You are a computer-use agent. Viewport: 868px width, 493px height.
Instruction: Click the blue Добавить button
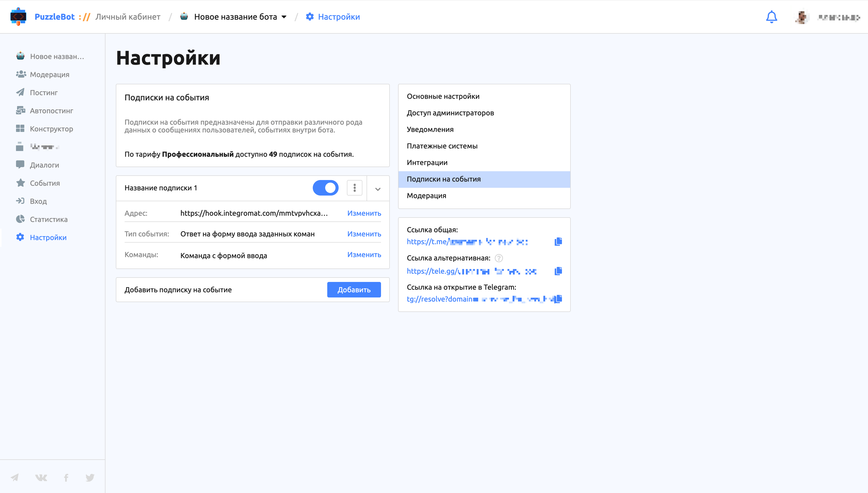[x=354, y=290]
